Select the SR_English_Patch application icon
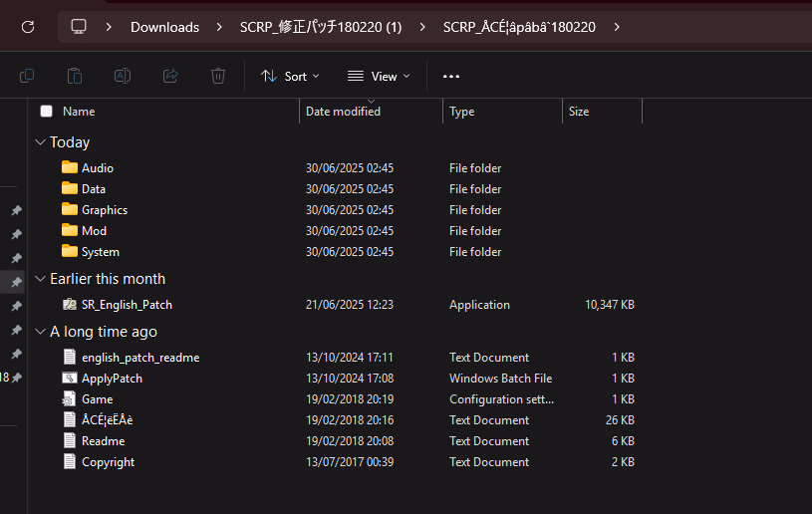 (x=70, y=305)
